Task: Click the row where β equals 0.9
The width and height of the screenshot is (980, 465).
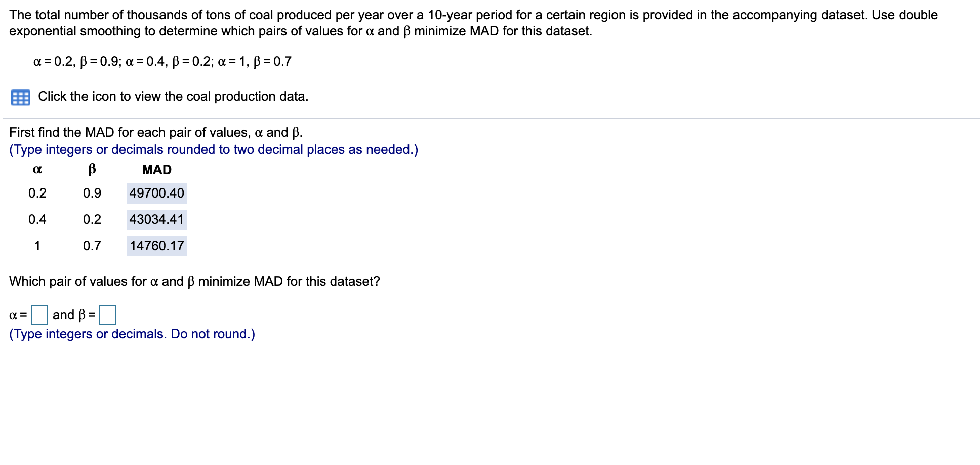Action: [91, 192]
